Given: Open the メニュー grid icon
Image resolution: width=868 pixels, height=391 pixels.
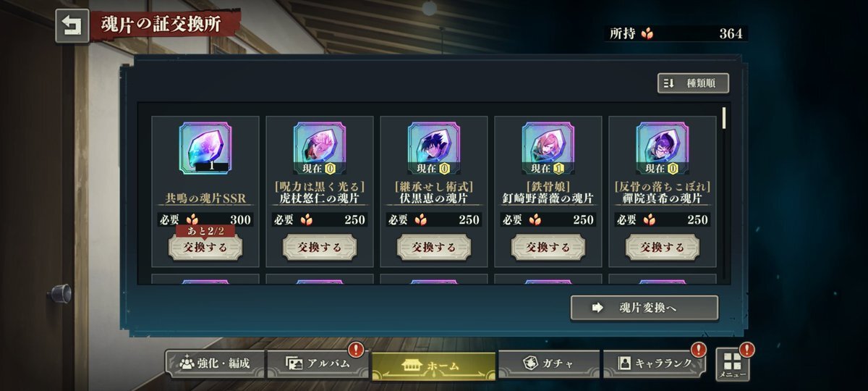Looking at the screenshot, I should [733, 365].
